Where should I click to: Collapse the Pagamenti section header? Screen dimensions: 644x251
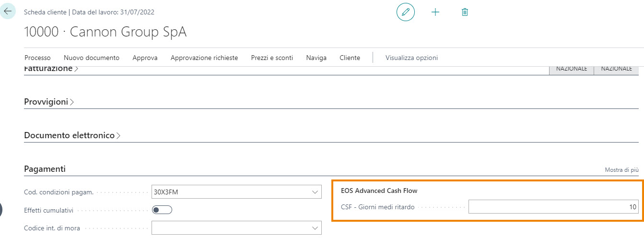[45, 169]
